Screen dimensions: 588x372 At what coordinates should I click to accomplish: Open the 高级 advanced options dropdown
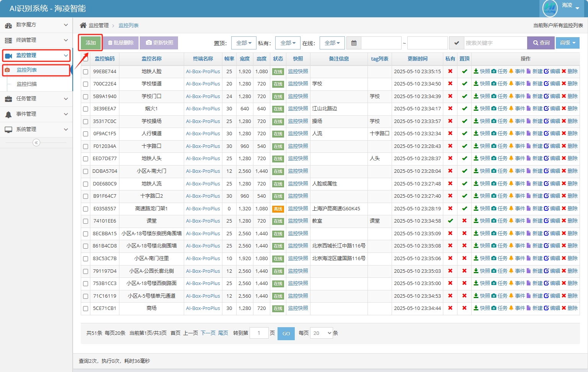click(x=568, y=43)
